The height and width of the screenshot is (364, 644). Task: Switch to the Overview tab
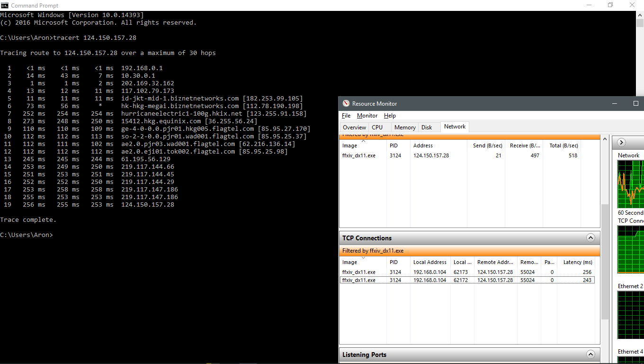(x=354, y=127)
